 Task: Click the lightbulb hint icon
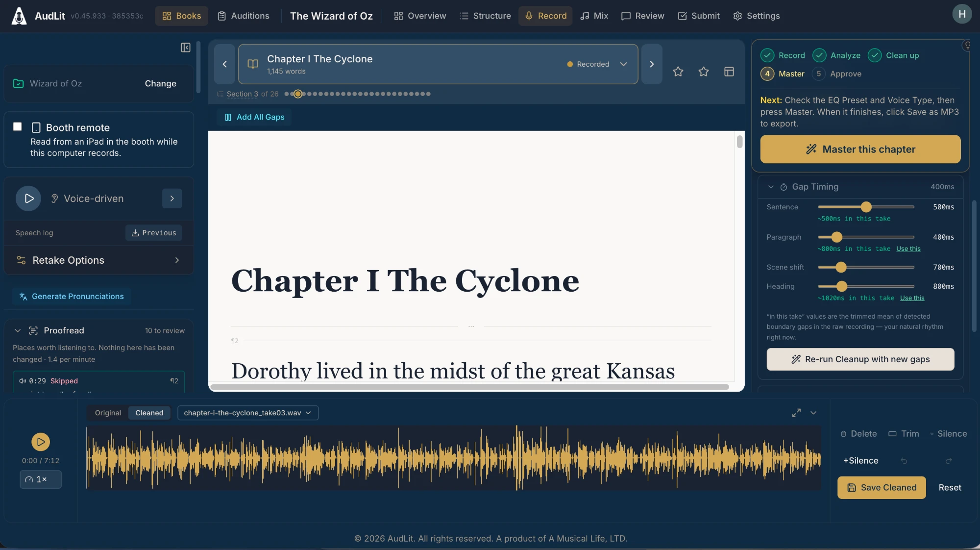click(x=967, y=46)
